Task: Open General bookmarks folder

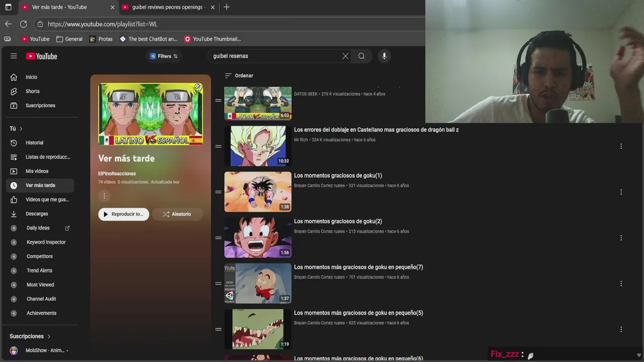Action: click(x=69, y=39)
